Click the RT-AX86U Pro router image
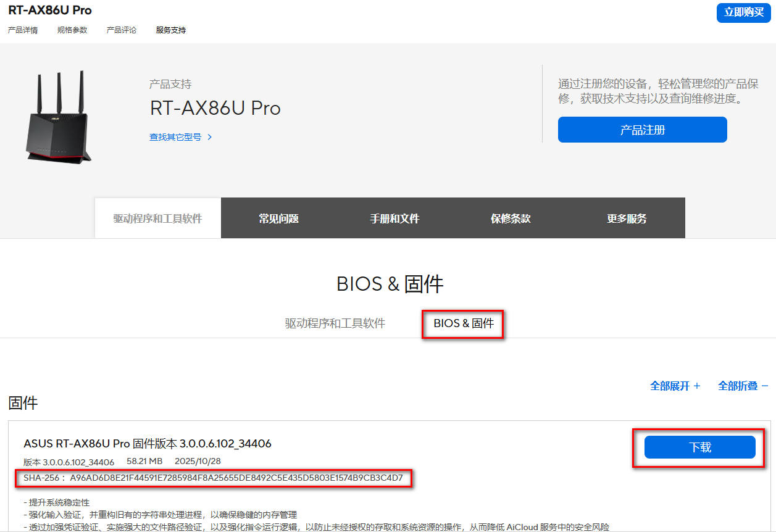This screenshot has width=776, height=532. 59,117
